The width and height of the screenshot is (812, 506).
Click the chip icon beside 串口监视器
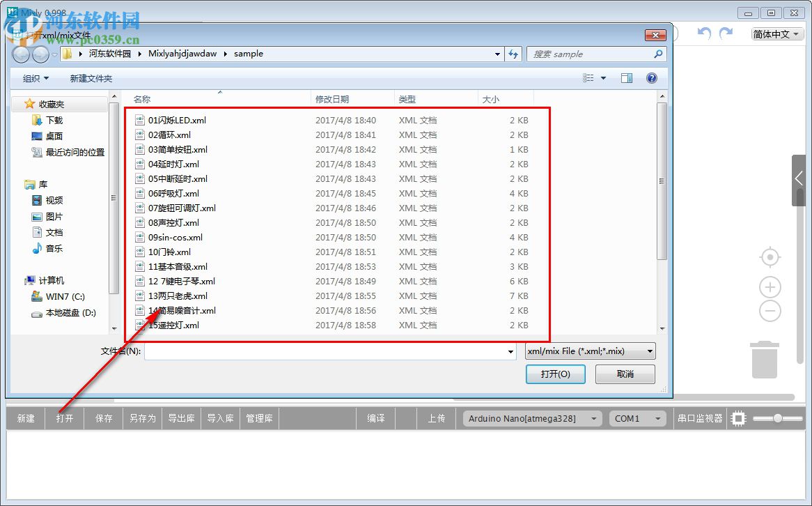pos(738,418)
